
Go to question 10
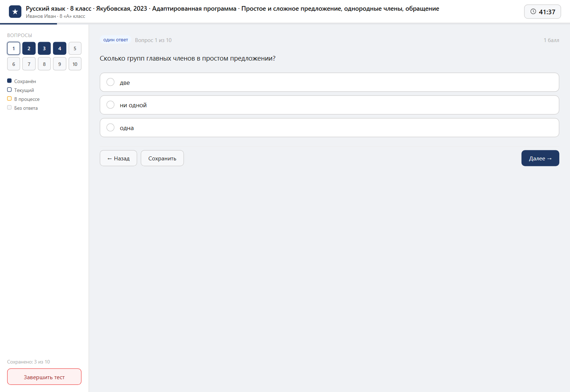point(75,64)
